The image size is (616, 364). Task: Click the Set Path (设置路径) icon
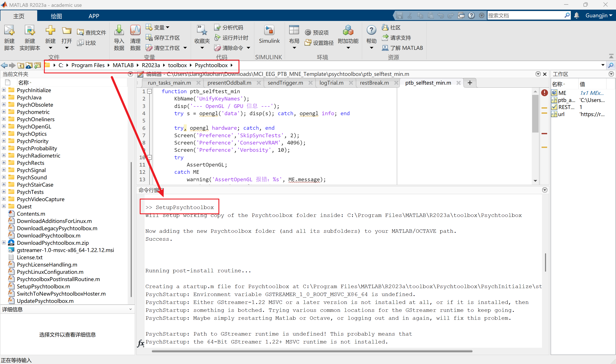tap(308, 43)
